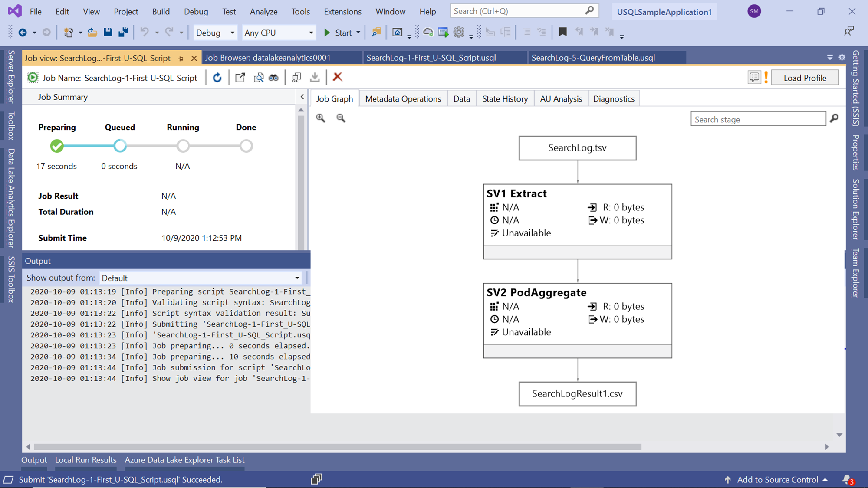Open the Debug configuration dropdown
Image resolution: width=868 pixels, height=488 pixels.
pyautogui.click(x=215, y=33)
